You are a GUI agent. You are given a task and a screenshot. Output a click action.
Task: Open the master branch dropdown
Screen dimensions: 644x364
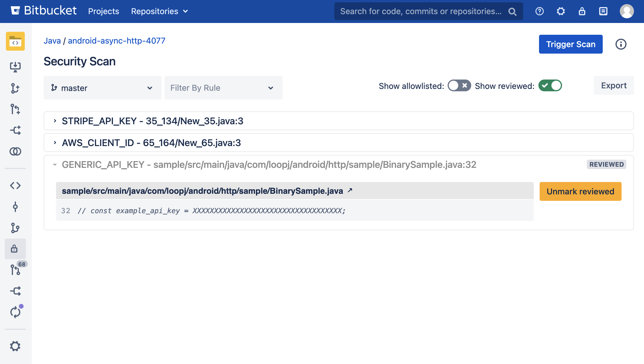coord(102,88)
